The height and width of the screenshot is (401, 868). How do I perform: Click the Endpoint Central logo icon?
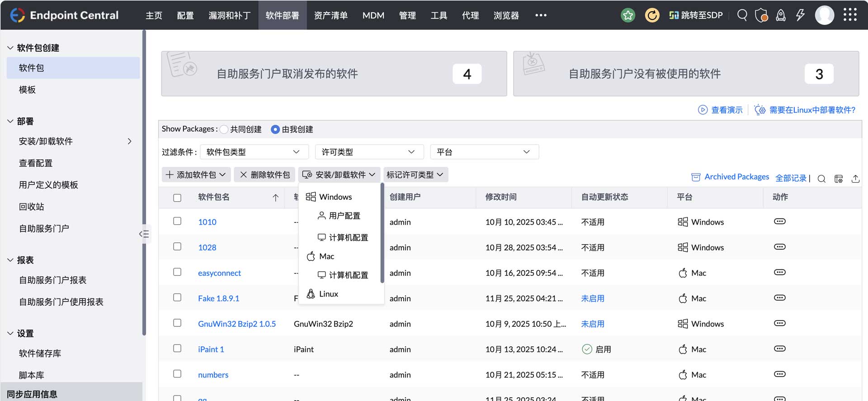[x=17, y=15]
